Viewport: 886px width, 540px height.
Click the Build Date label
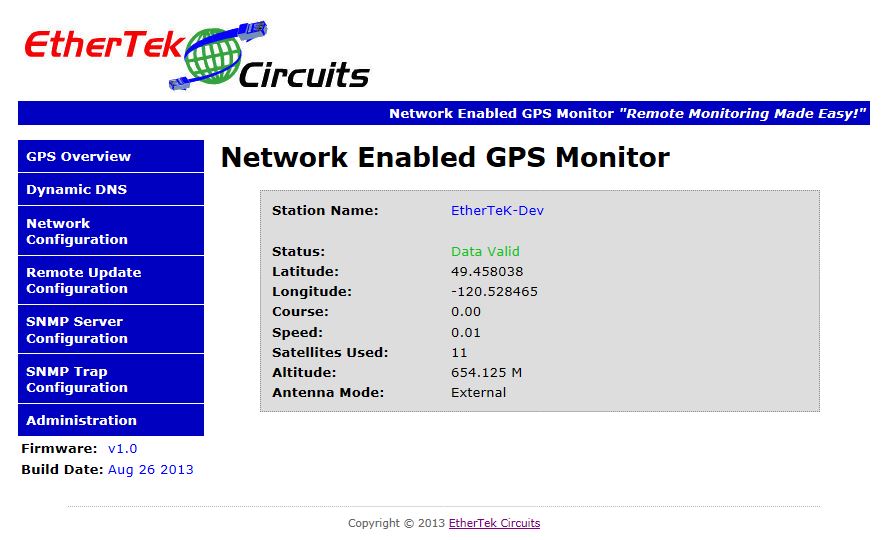62,469
